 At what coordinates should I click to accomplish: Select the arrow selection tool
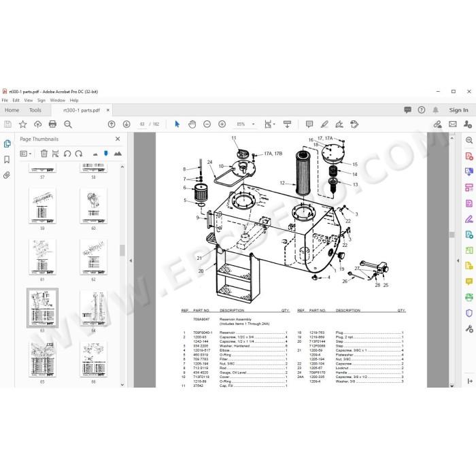point(177,124)
